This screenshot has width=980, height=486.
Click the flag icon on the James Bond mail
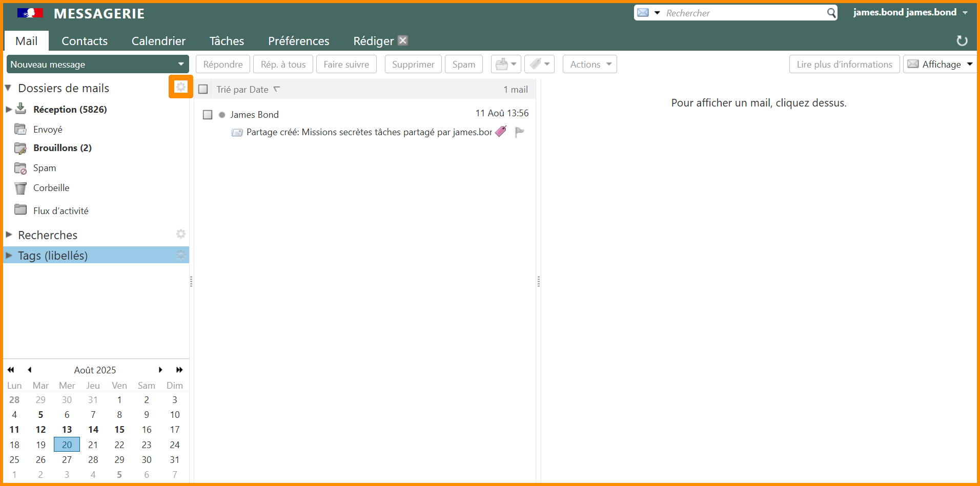[x=519, y=132]
